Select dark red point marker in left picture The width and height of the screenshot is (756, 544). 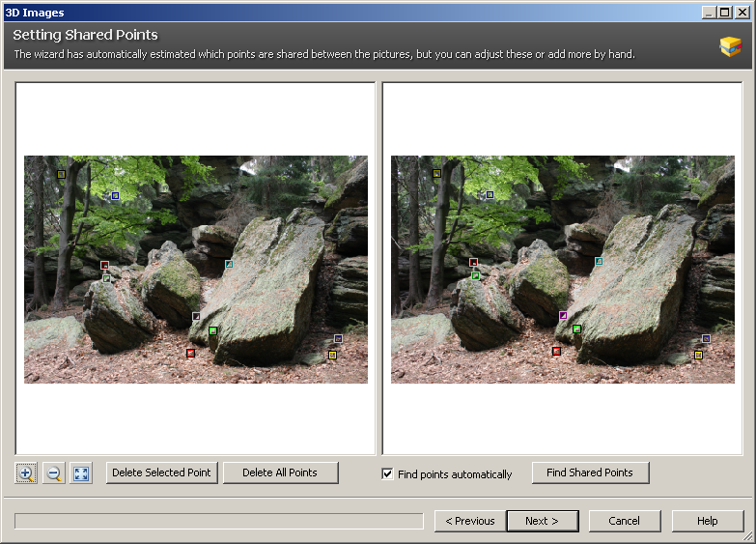104,265
